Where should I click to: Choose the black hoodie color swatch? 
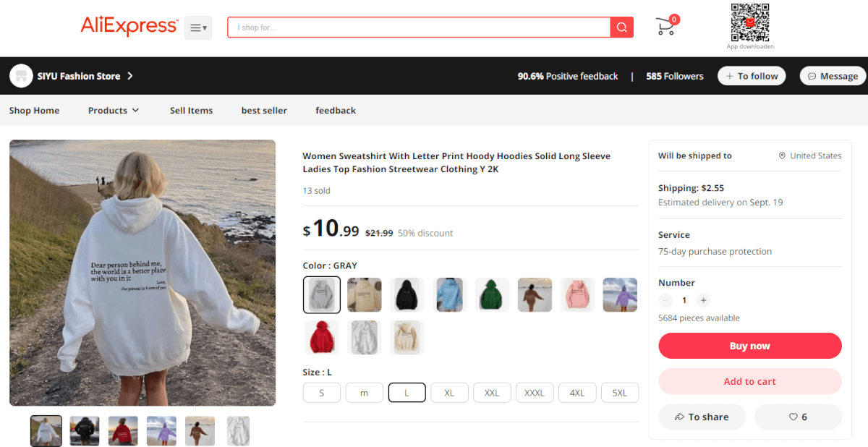pyautogui.click(x=407, y=295)
